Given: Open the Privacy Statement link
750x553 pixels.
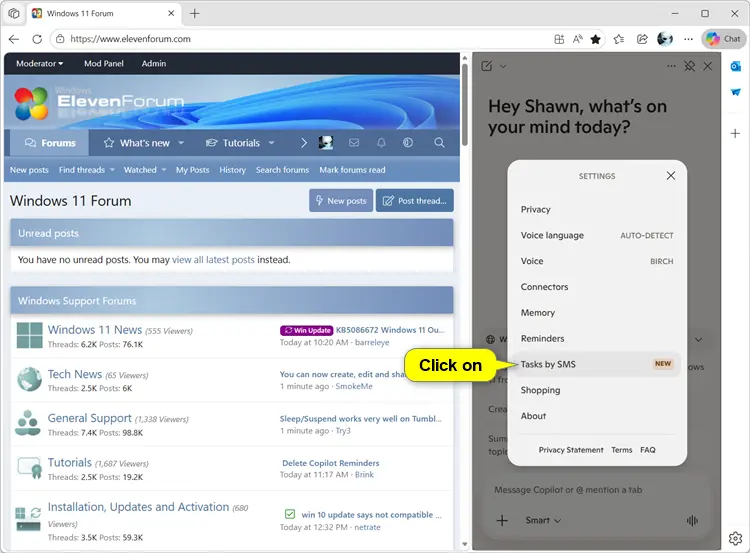Looking at the screenshot, I should click(x=571, y=450).
